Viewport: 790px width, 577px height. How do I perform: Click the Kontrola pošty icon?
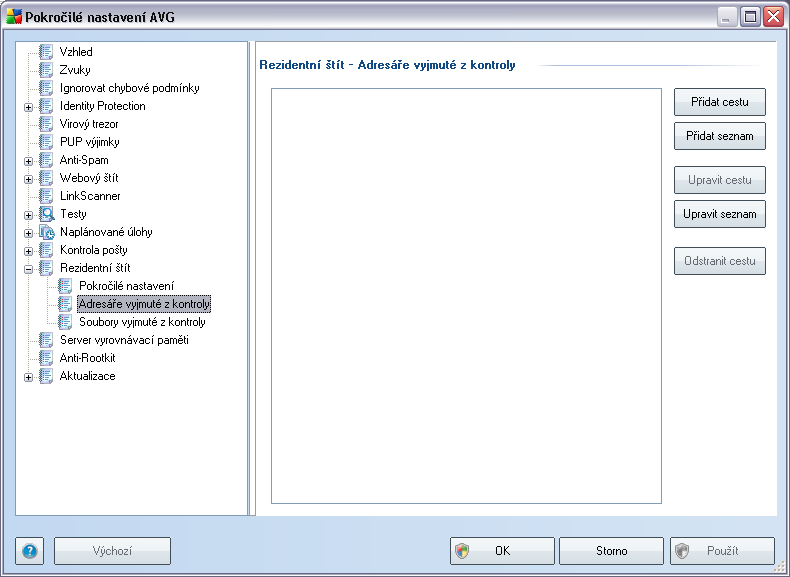[x=46, y=249]
